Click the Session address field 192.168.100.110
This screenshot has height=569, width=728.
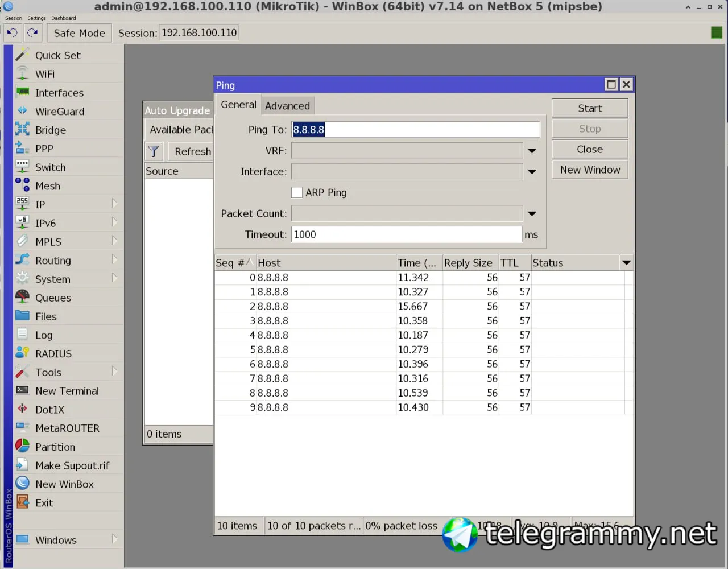coord(199,33)
